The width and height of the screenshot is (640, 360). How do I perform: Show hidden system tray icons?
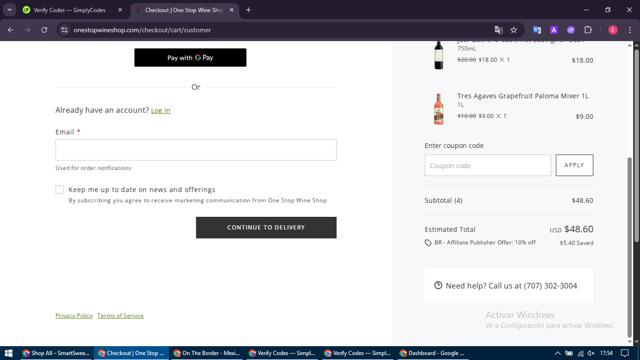(557, 353)
